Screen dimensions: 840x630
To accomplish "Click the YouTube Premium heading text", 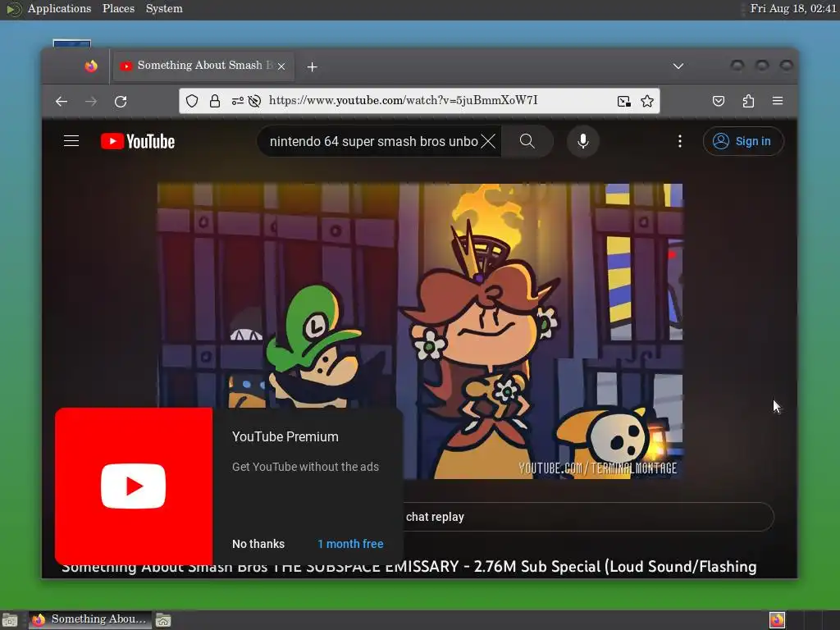I will click(x=285, y=436).
